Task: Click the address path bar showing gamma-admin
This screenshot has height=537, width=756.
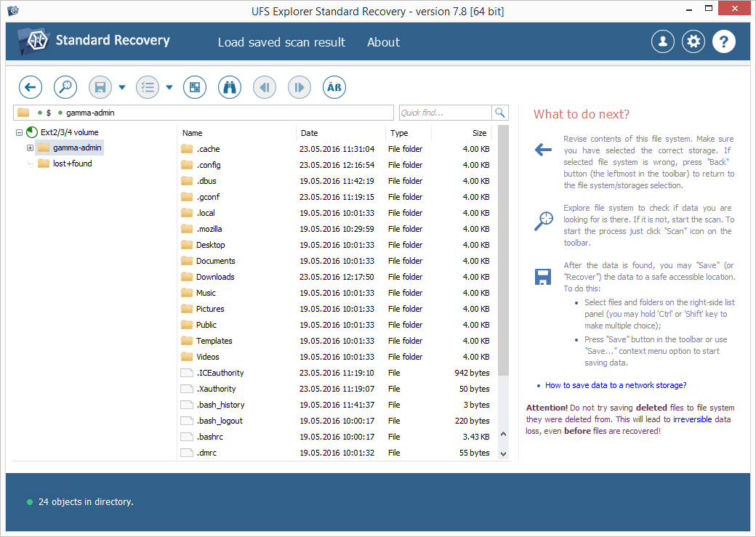Action: click(x=204, y=113)
